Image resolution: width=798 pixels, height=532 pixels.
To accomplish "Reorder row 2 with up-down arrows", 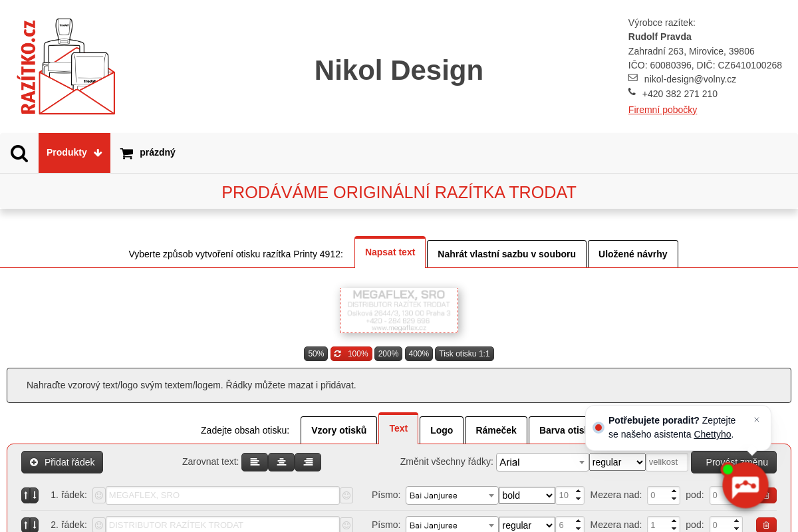I will coord(30,525).
